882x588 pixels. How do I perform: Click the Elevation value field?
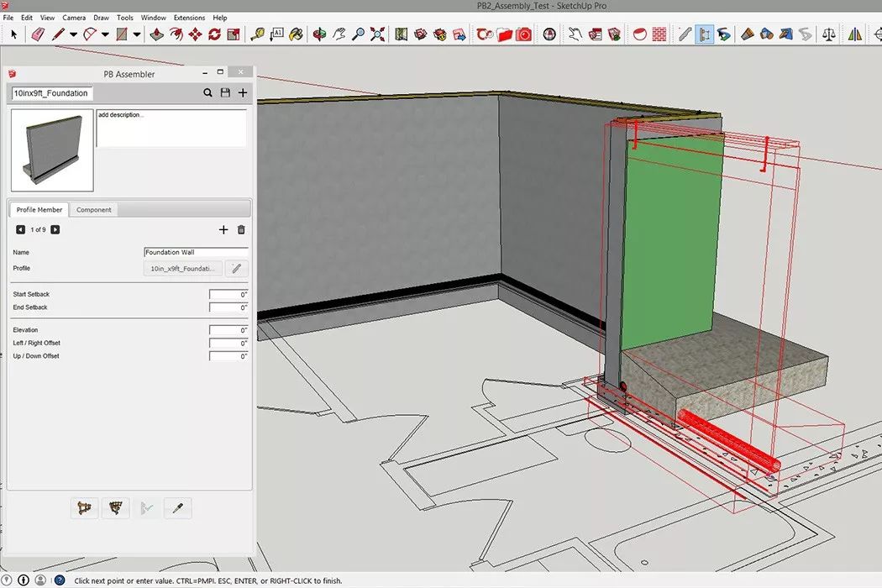pyautogui.click(x=228, y=331)
